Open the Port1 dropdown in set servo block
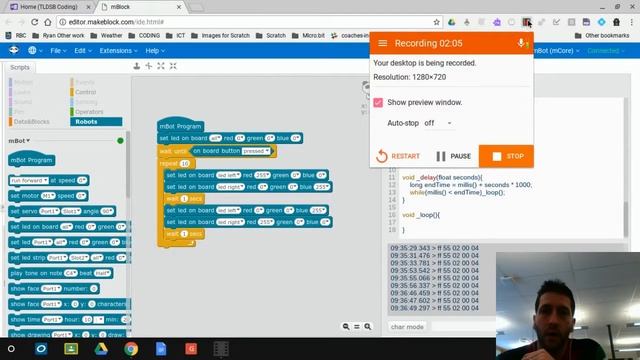 [x=49, y=211]
